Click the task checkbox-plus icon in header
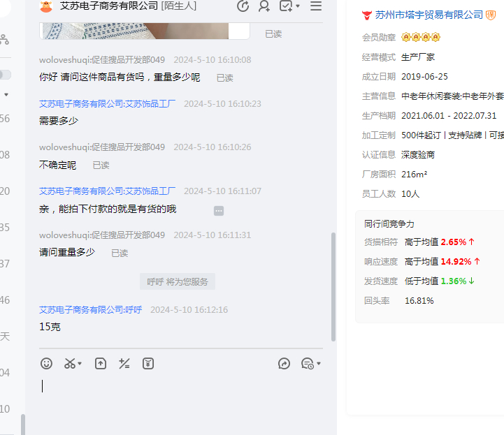Image resolution: width=504 pixels, height=435 pixels. [286, 6]
